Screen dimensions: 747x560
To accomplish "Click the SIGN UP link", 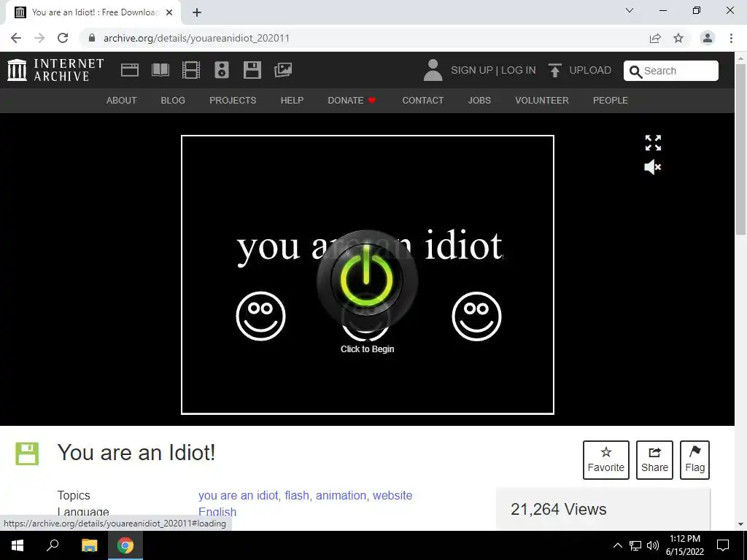I will [472, 70].
